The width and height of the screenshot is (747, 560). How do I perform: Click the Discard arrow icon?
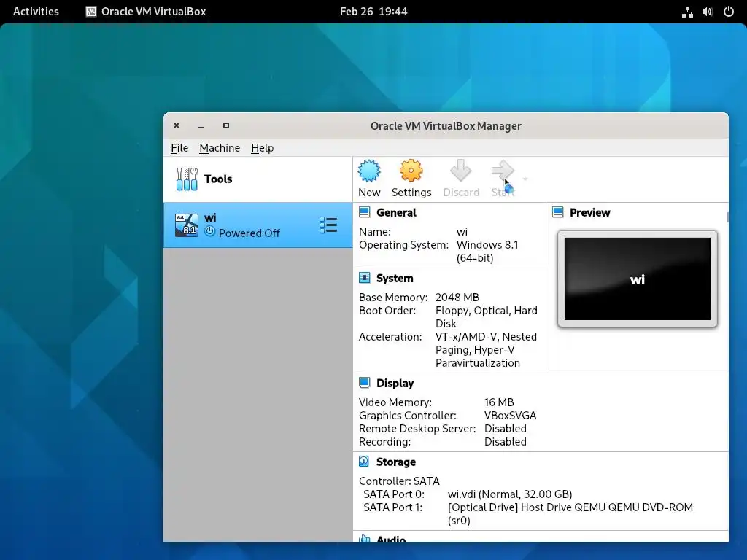(x=461, y=171)
